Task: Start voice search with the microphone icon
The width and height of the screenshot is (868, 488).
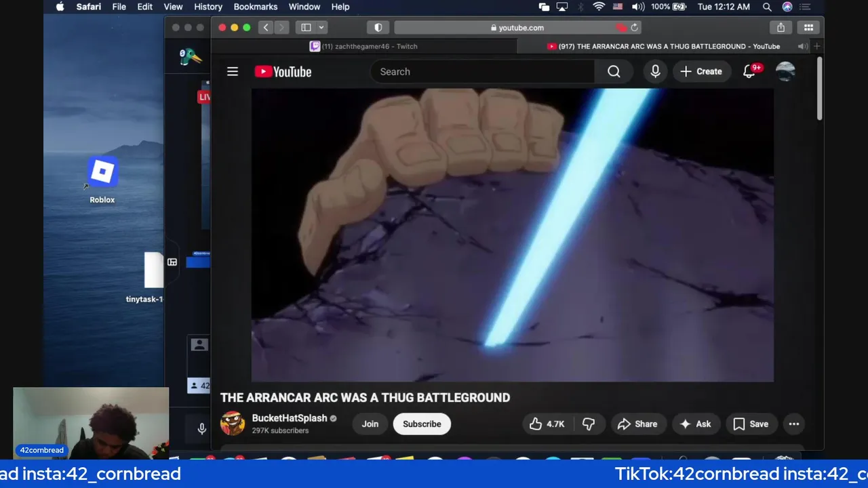Action: tap(655, 71)
